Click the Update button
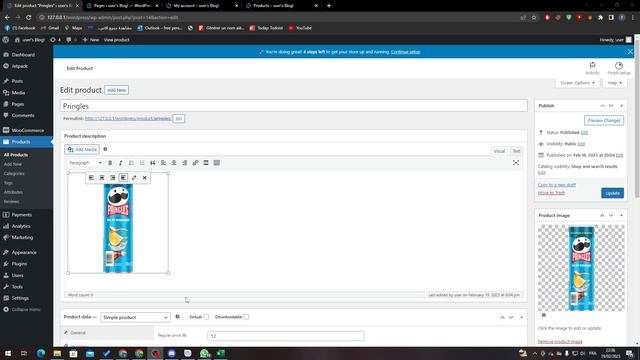The width and height of the screenshot is (640, 360). click(x=612, y=193)
